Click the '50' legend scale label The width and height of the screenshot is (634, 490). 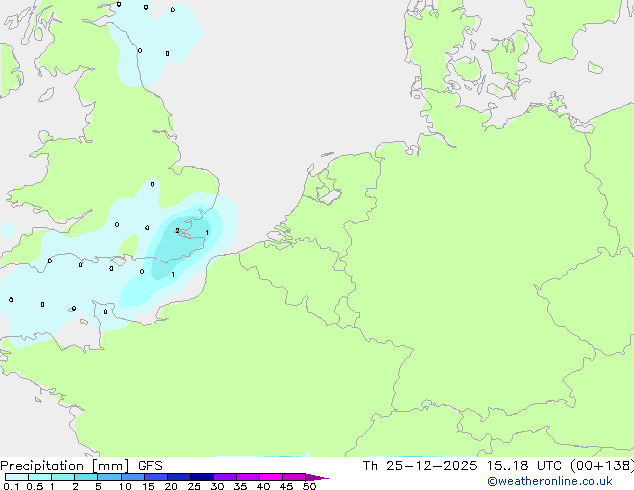[309, 486]
